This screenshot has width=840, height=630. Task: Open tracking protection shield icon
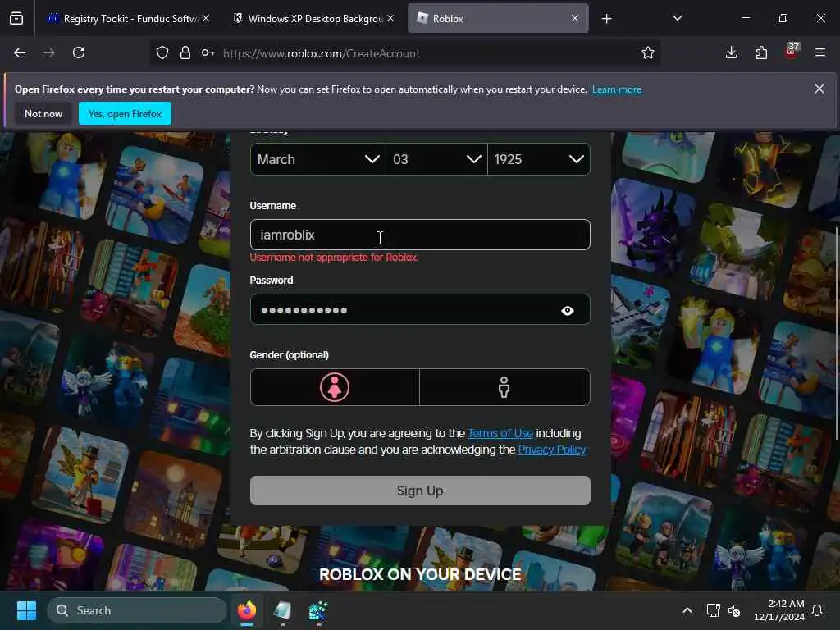click(x=162, y=53)
